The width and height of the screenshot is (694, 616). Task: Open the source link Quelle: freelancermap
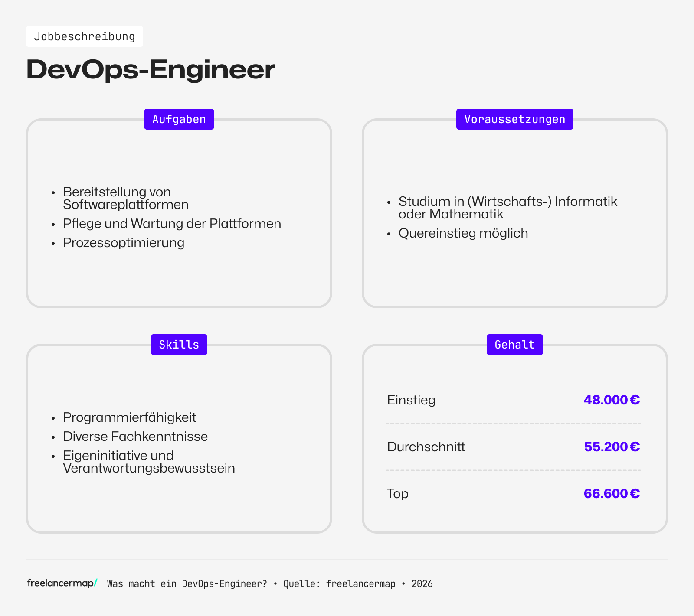tap(338, 583)
